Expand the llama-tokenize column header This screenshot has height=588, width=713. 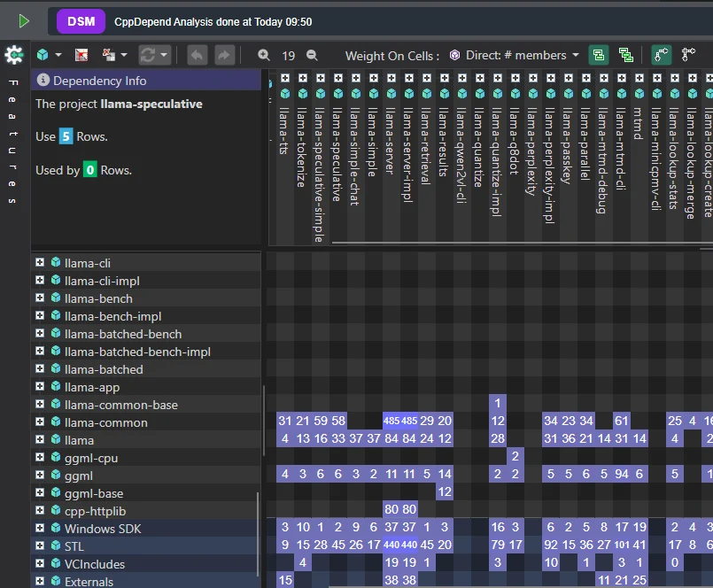point(303,78)
